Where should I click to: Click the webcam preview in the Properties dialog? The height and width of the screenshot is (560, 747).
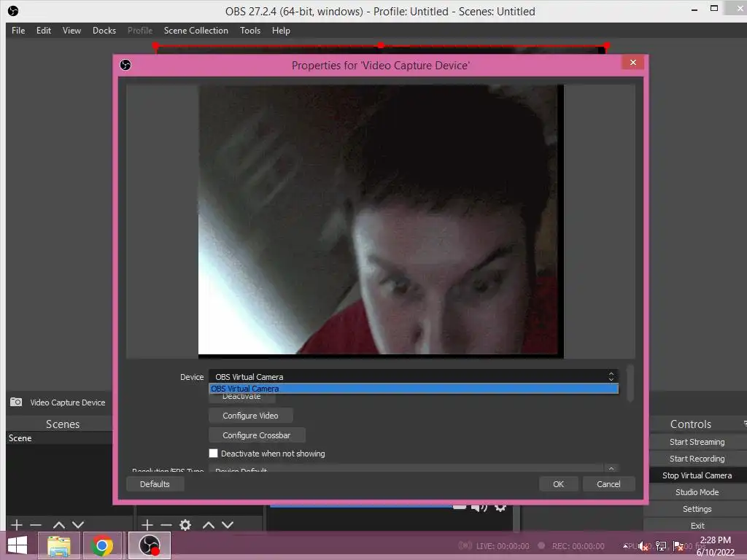tap(381, 220)
